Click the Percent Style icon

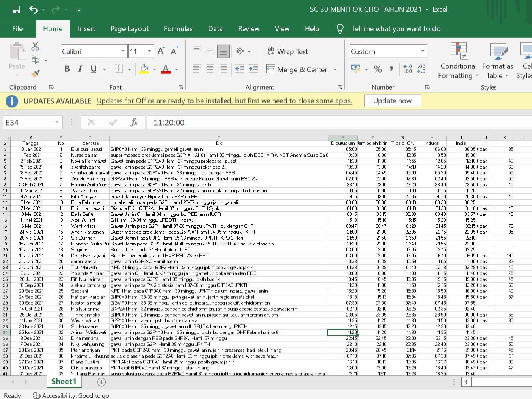coord(378,69)
